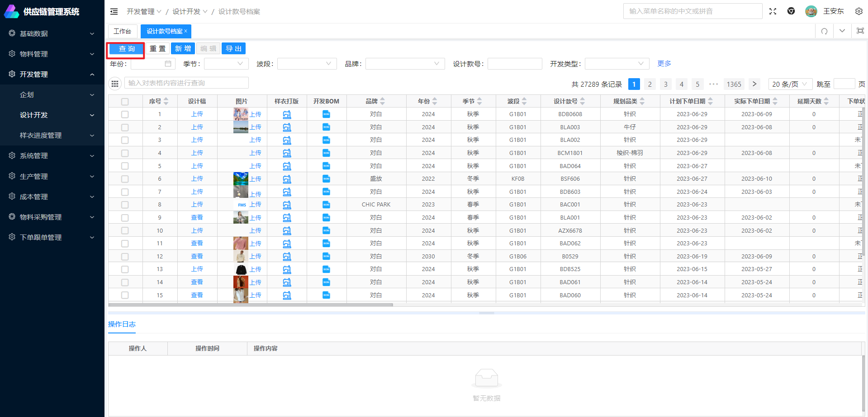This screenshot has width=868, height=417.
Task: Click the refresh icon in the tab bar
Action: [x=824, y=31]
